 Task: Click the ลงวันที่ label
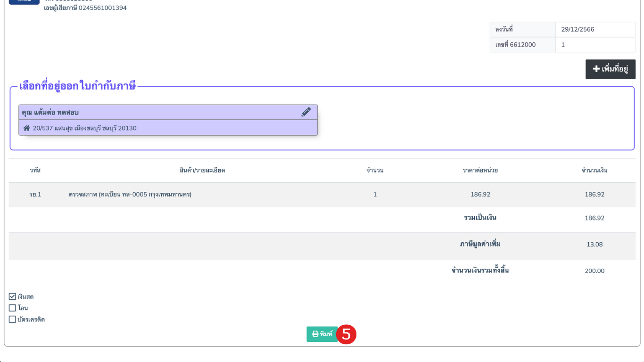[x=504, y=29]
